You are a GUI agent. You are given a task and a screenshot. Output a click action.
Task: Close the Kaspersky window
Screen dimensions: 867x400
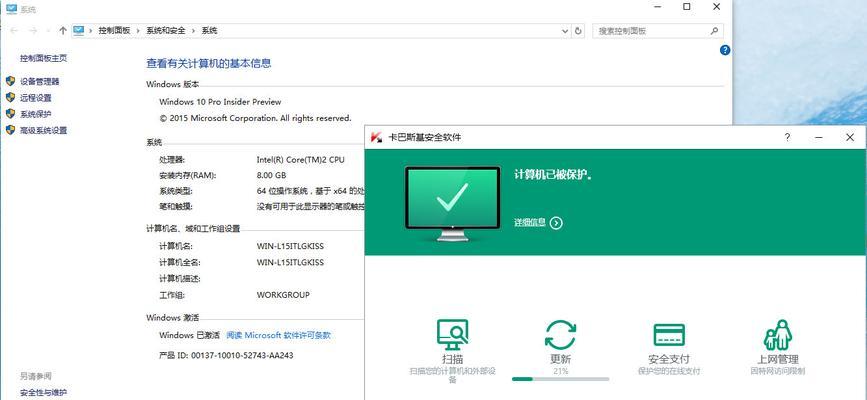click(x=850, y=137)
